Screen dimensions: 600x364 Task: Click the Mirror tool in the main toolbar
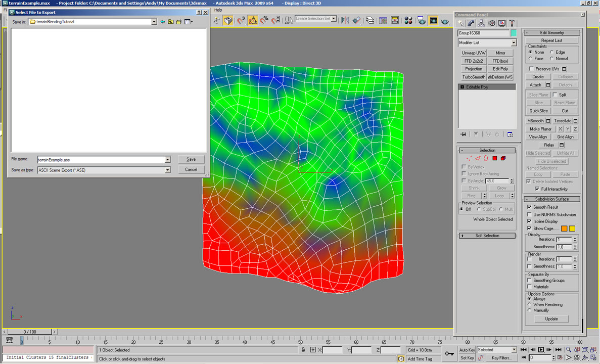point(345,20)
